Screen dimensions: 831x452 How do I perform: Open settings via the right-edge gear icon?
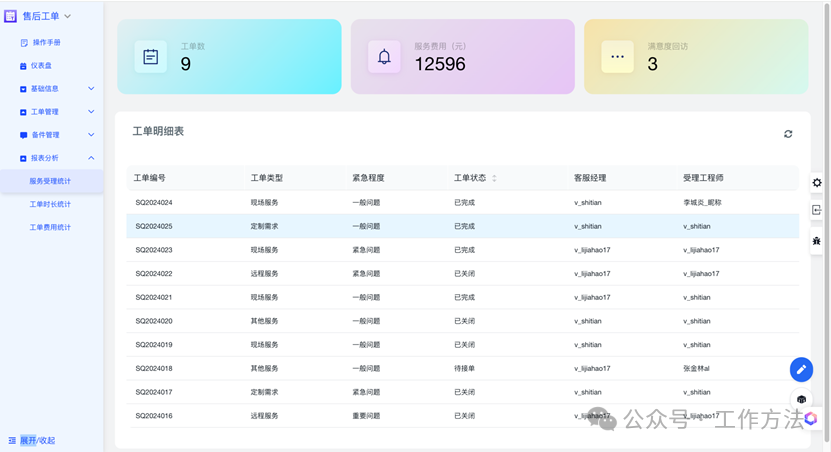coord(817,183)
